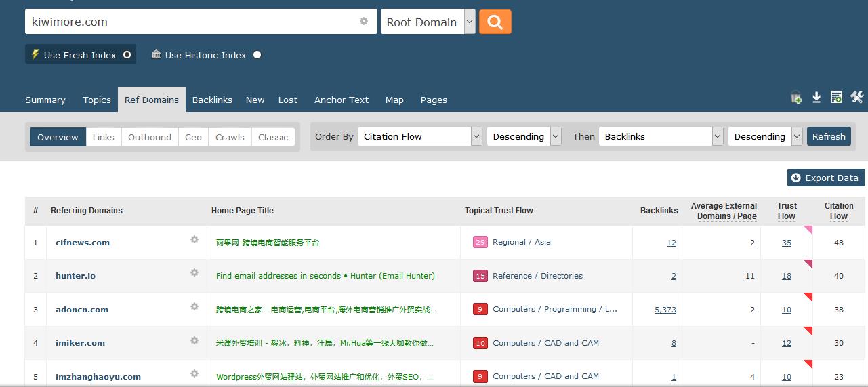
Task: Select the Use Historic Index radio button
Action: tap(257, 55)
